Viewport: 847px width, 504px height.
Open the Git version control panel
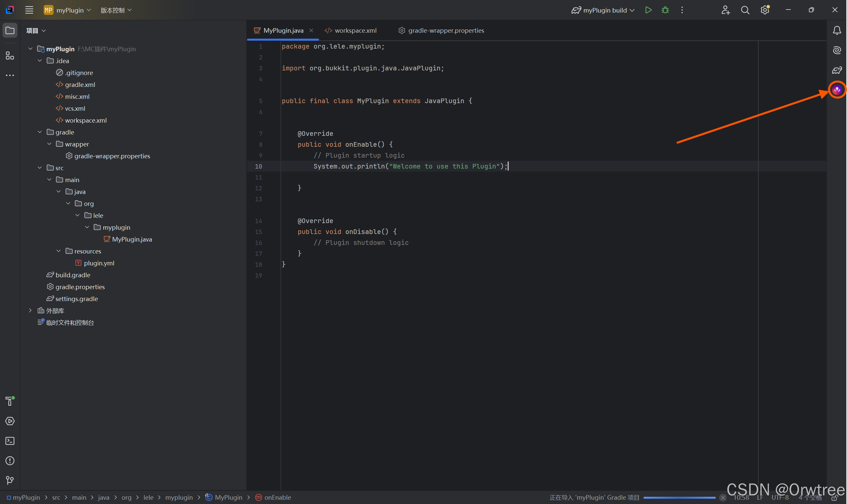pos(10,480)
